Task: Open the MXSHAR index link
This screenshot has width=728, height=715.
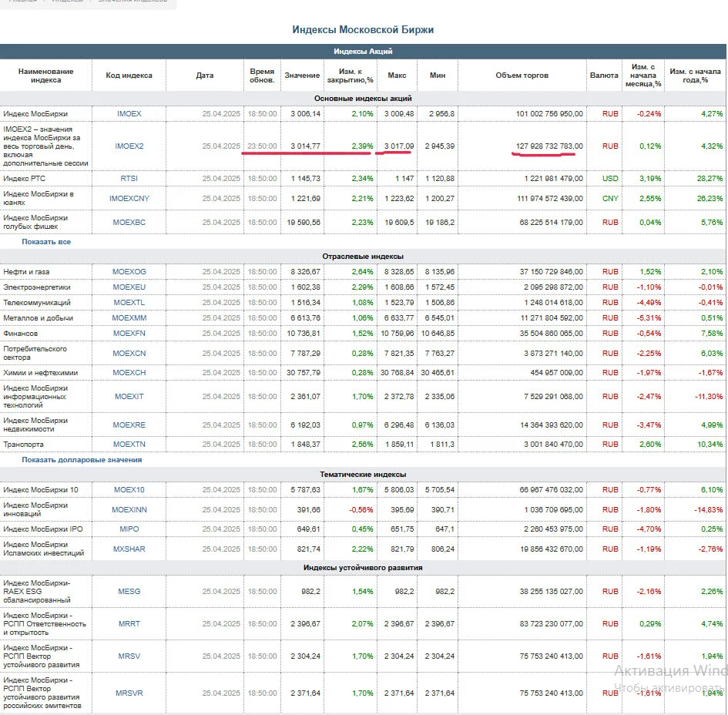Action: 129,549
